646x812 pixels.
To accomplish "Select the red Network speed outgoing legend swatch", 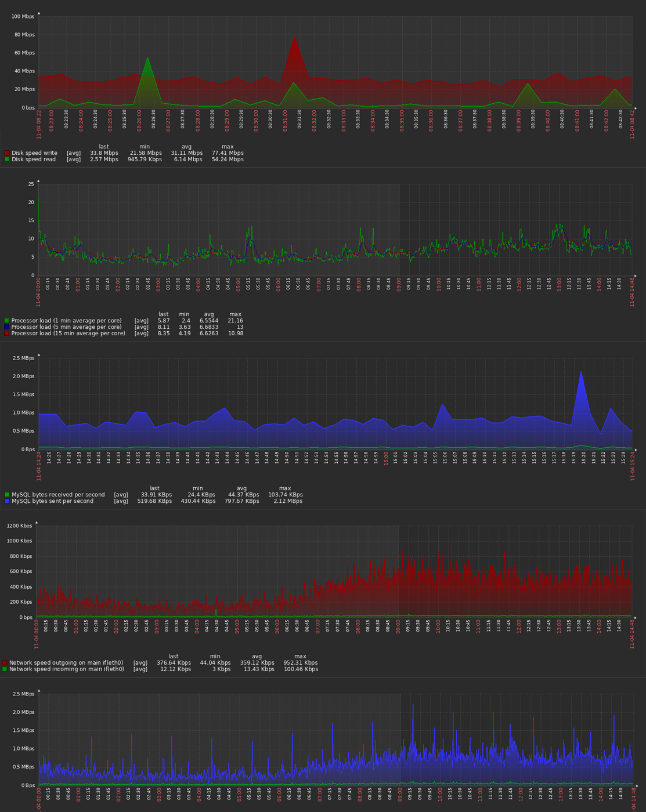I will (x=5, y=663).
